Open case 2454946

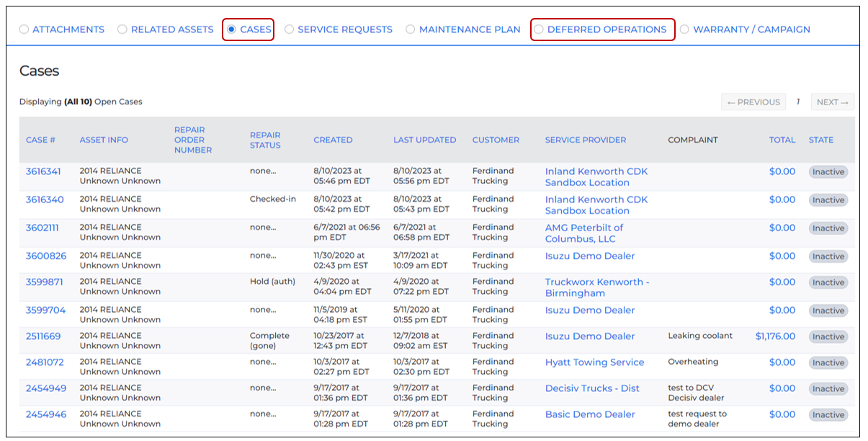(x=46, y=414)
